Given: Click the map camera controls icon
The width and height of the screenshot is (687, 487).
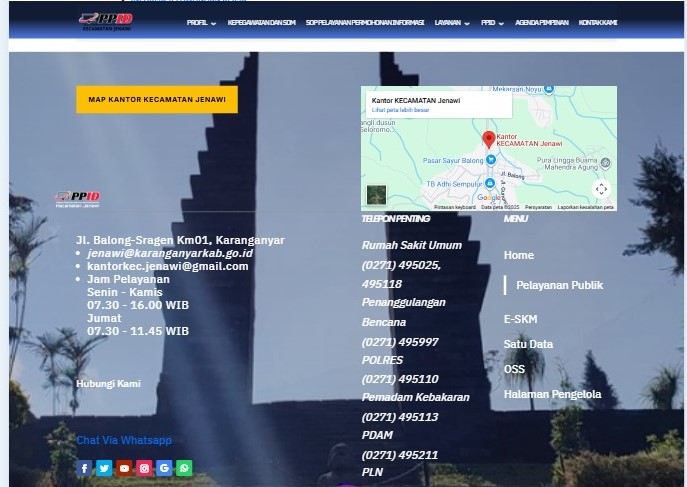Looking at the screenshot, I should pos(600,188).
